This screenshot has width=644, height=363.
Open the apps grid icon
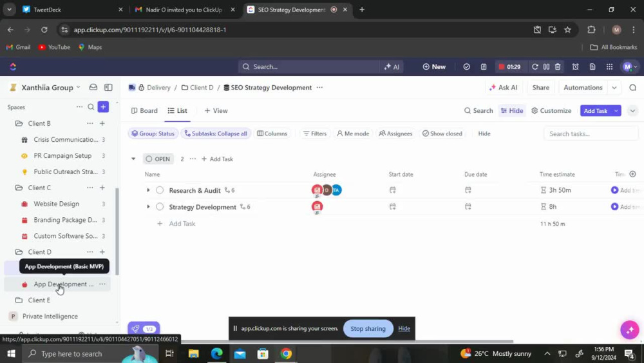coord(609,66)
